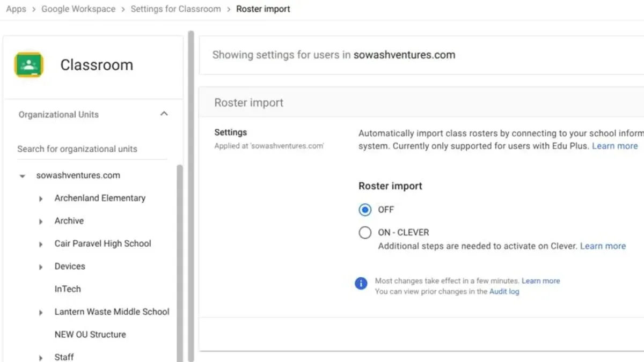
Task: Open Learn more link about Clever activation
Action: point(603,246)
